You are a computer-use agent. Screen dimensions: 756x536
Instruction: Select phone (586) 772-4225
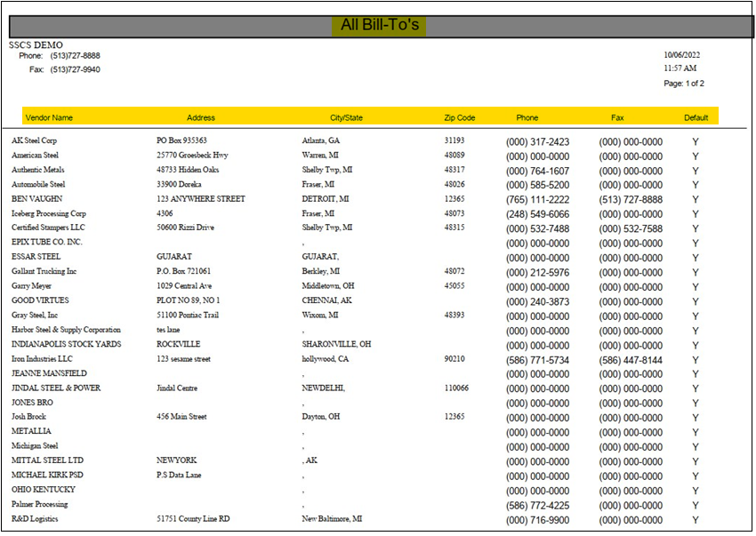click(x=537, y=506)
